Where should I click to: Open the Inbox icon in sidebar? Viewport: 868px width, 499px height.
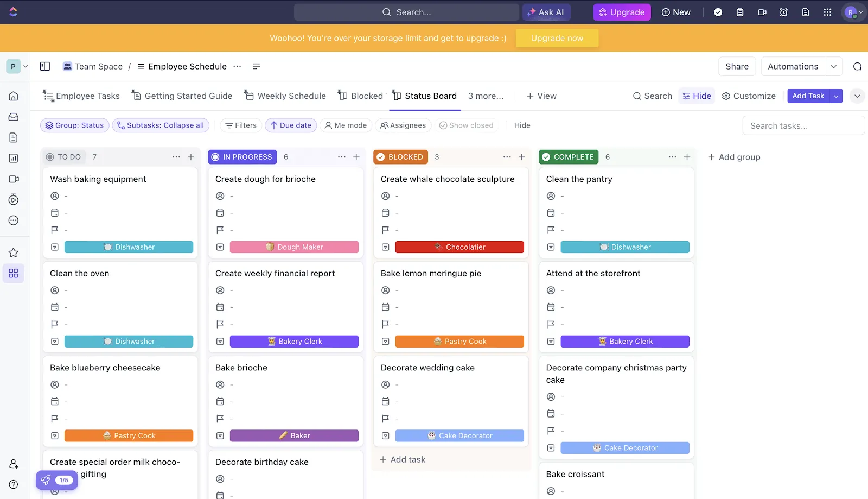pos(14,117)
